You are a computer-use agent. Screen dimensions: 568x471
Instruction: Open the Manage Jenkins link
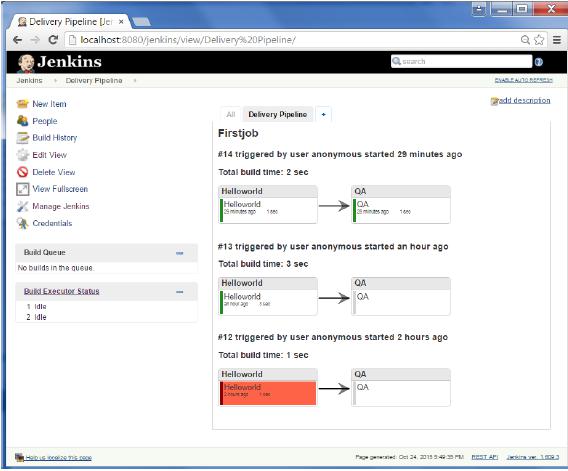click(x=61, y=206)
